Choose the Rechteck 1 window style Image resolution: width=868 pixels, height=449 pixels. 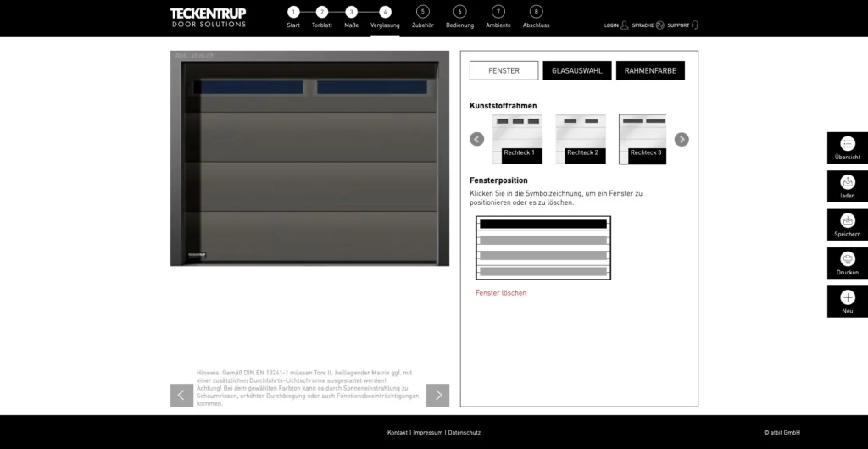coord(518,138)
